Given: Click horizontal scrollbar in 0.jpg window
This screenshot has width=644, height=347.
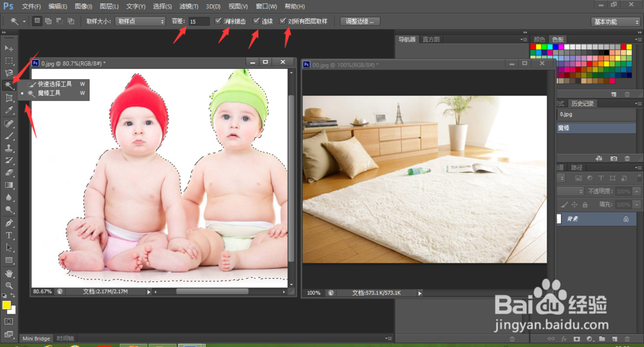Looking at the screenshot, I should click(212, 292).
